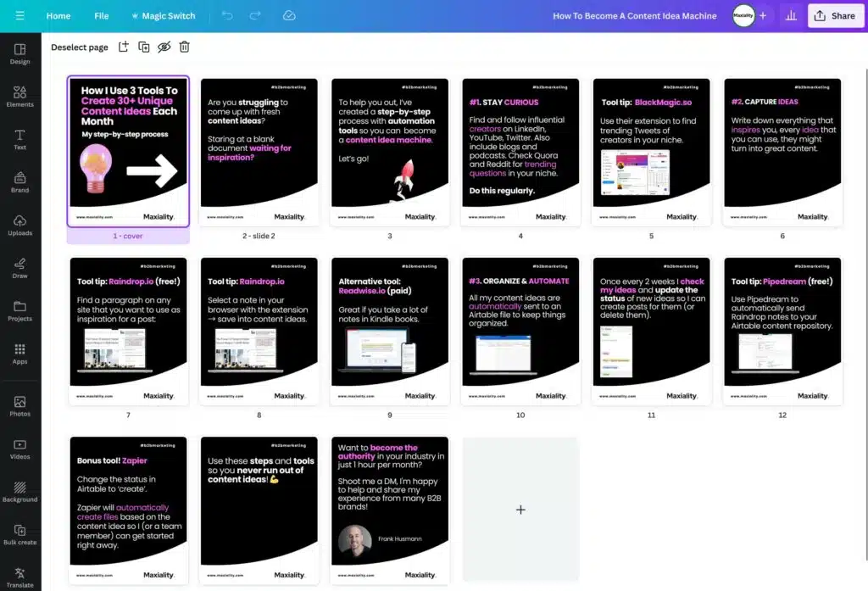Open the Apps panel
This screenshot has height=591, width=868.
point(19,356)
